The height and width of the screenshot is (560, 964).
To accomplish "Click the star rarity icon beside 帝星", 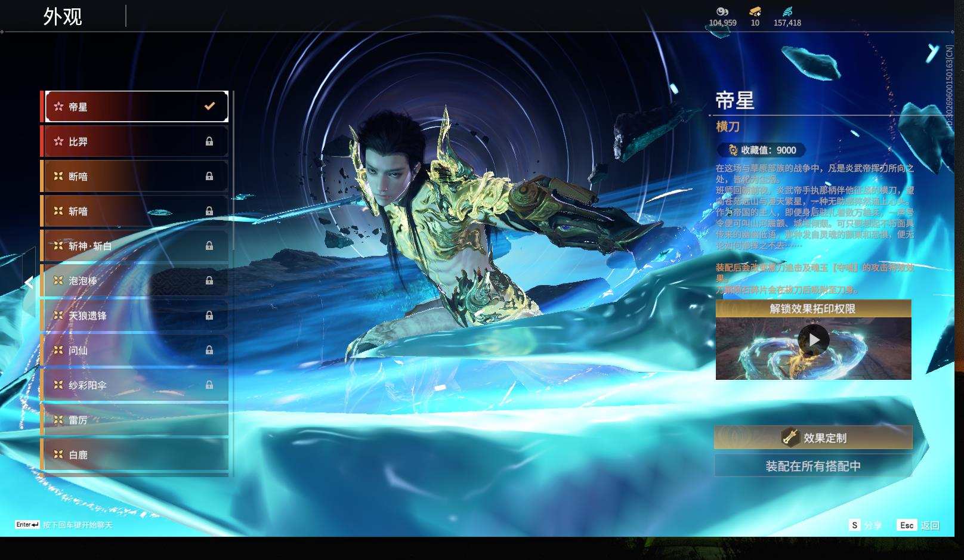I will tap(58, 107).
